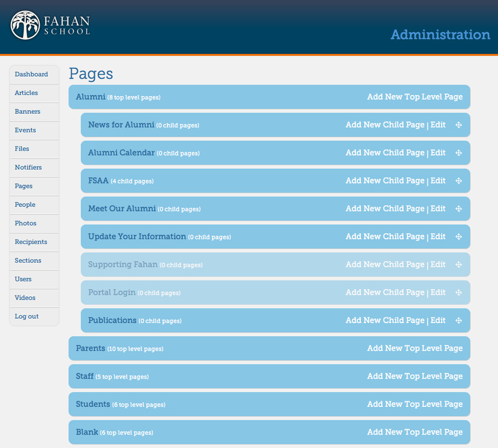Viewport: 498px width, 448px height.
Task: Edit the Supporting Fahan page
Action: click(x=438, y=264)
